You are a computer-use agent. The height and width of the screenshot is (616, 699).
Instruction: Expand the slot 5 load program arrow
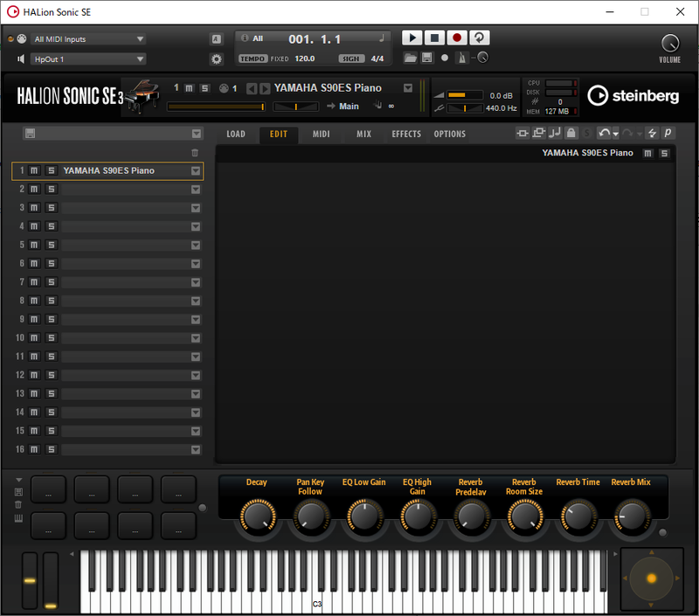[x=196, y=246]
